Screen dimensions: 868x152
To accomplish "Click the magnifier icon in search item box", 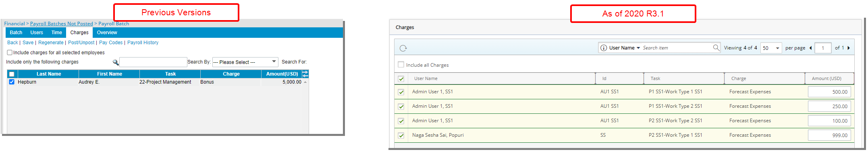I will (x=716, y=47).
